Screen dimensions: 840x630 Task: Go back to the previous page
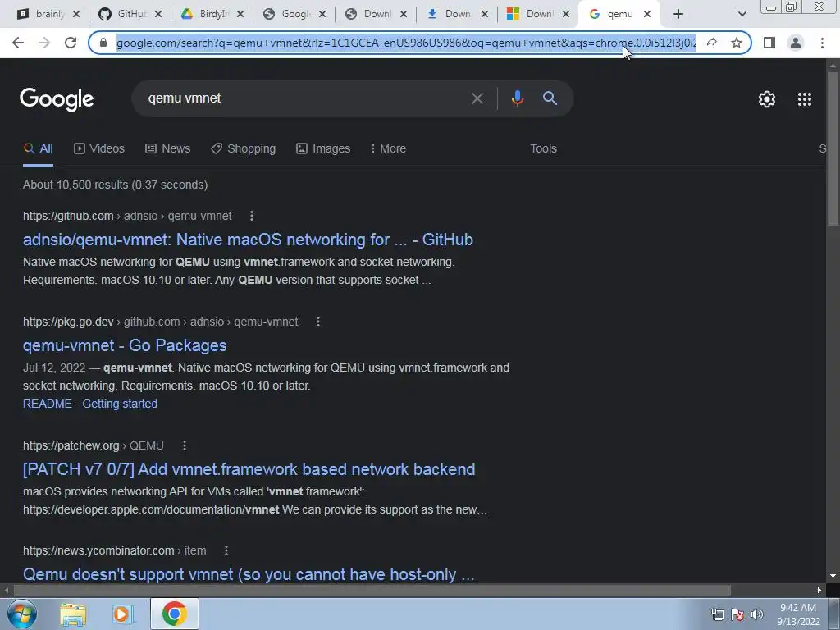[x=18, y=43]
